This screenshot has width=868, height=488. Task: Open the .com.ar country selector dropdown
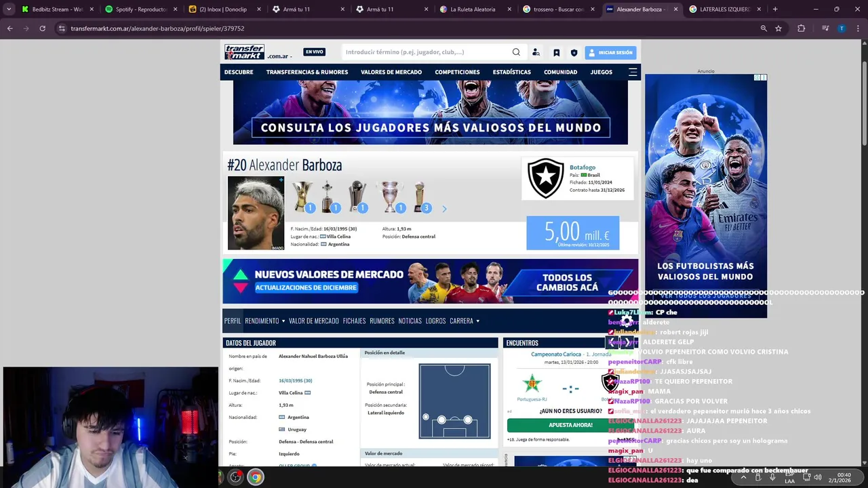pos(280,56)
